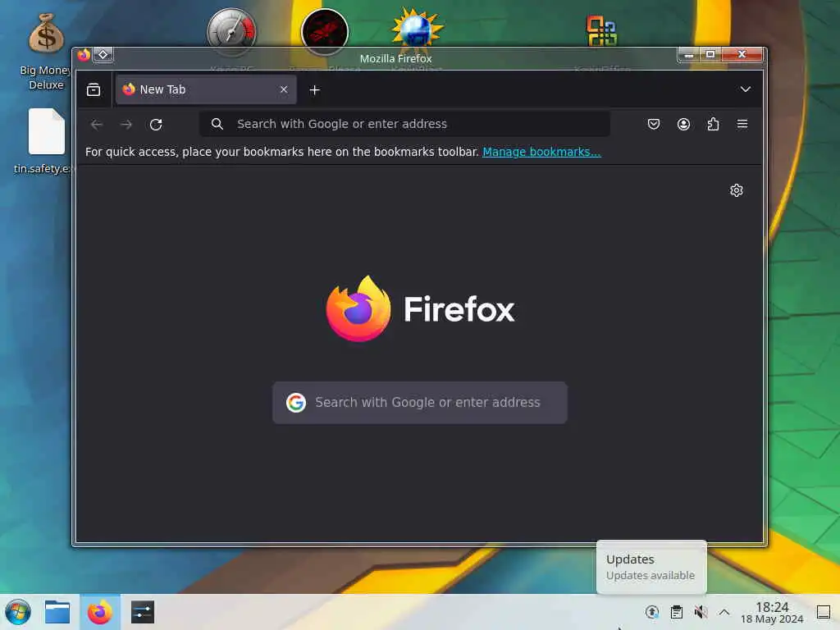
Task: Open the clock showing 18:24
Action: tap(772, 612)
